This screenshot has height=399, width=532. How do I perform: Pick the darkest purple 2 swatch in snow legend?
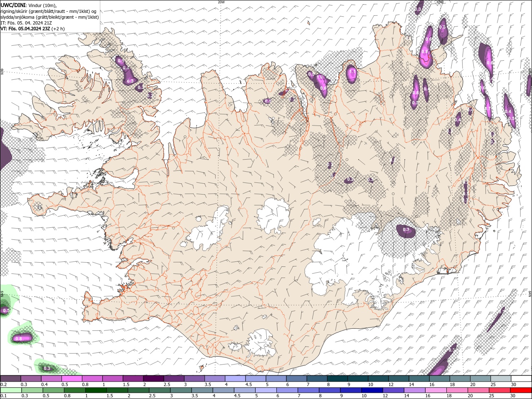coord(153,379)
